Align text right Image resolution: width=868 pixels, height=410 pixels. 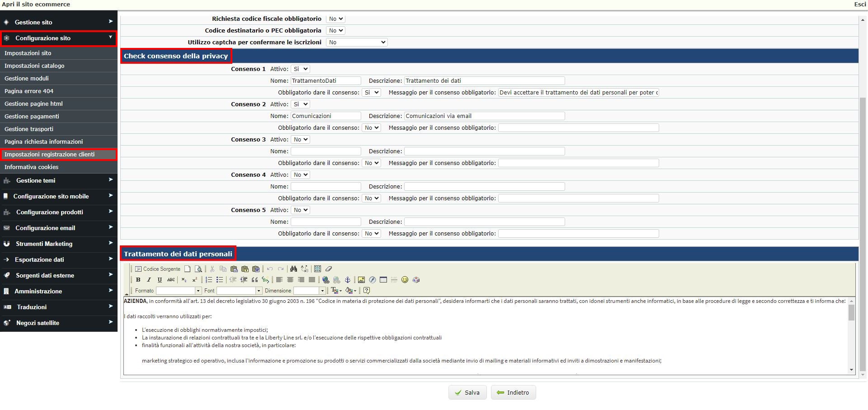click(301, 280)
